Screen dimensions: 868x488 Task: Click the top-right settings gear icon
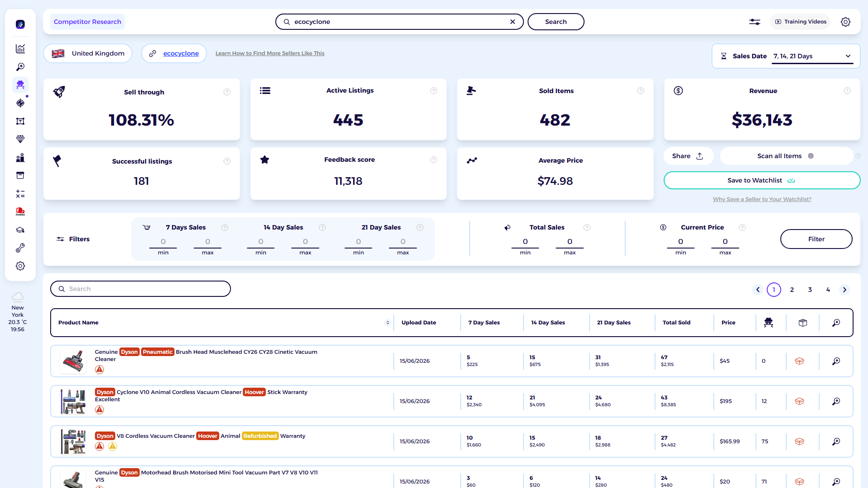point(845,22)
